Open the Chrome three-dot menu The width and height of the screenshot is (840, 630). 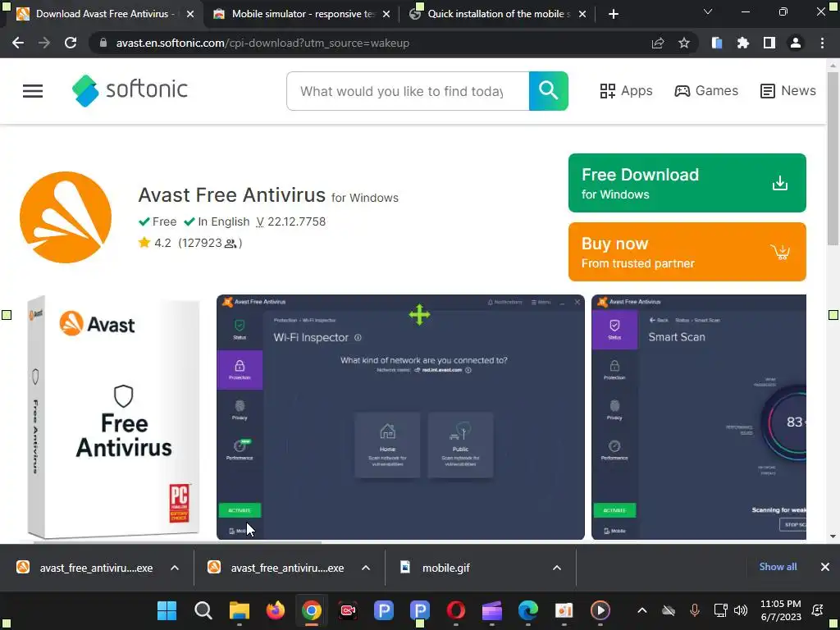(x=822, y=43)
